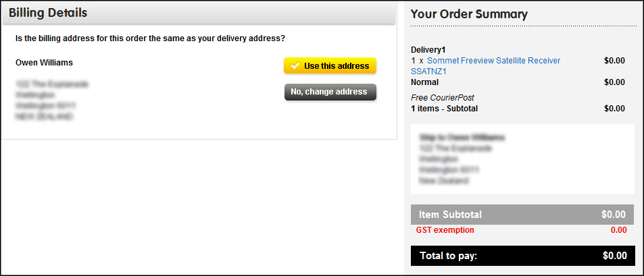644x276 pixels.
Task: Click the Normal delivery option label
Action: point(424,82)
